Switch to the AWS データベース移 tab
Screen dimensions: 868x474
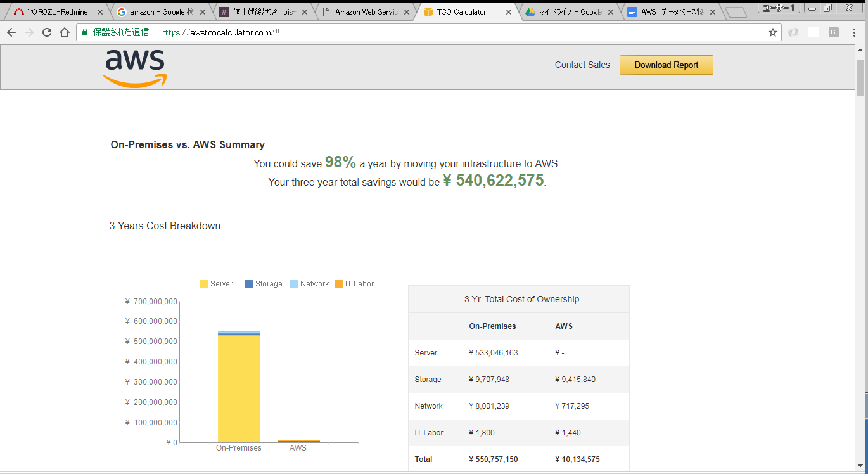click(x=670, y=12)
